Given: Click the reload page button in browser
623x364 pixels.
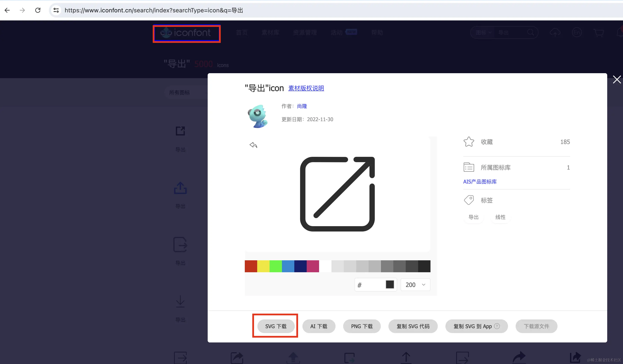Looking at the screenshot, I should 38,10.
